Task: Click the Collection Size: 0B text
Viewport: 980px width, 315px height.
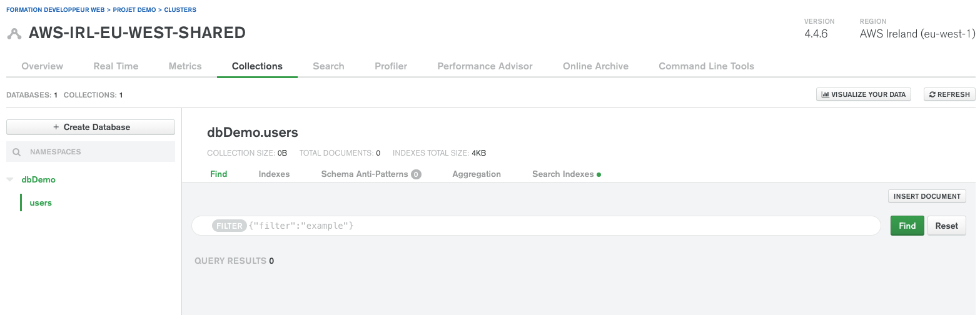Action: point(247,152)
